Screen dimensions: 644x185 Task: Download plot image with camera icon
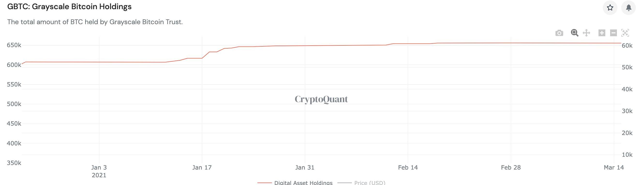point(559,33)
